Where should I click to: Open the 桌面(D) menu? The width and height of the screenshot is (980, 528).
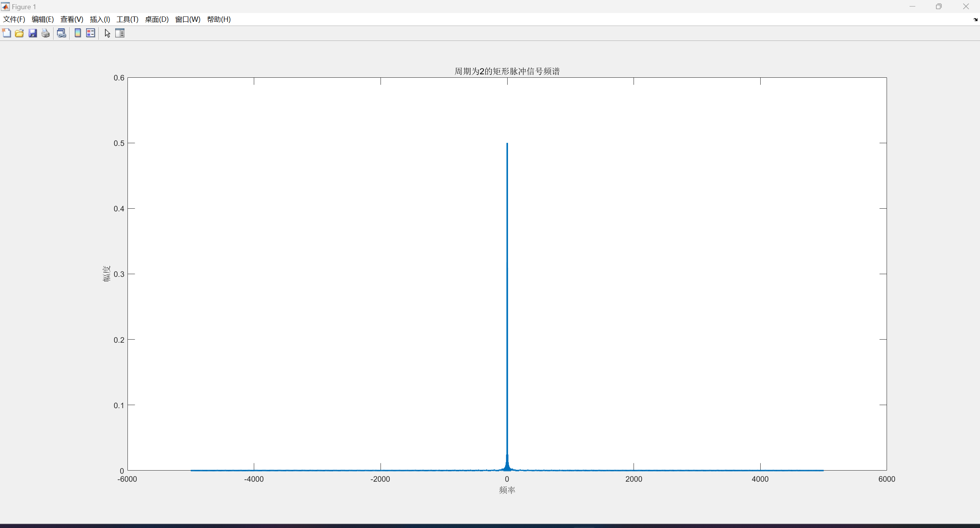tap(157, 20)
